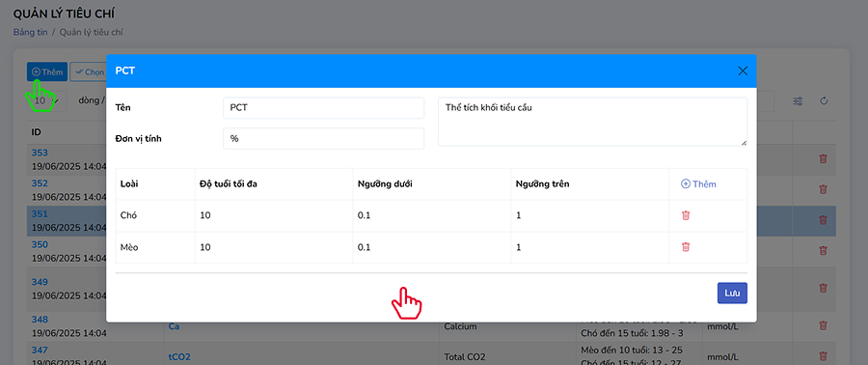Viewport: 868px width, 365px height.
Task: Close the PCT dialog
Action: point(743,70)
